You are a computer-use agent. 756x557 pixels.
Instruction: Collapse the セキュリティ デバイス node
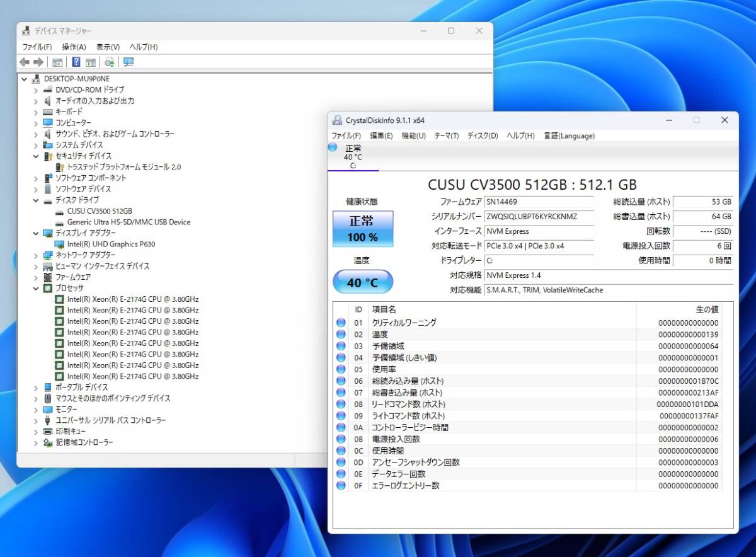pyautogui.click(x=36, y=156)
